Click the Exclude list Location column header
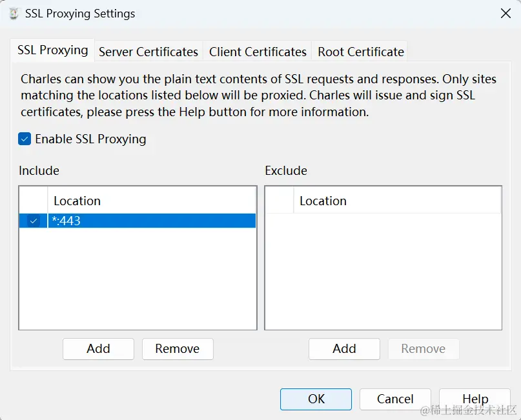The width and height of the screenshot is (521, 420). [397, 201]
